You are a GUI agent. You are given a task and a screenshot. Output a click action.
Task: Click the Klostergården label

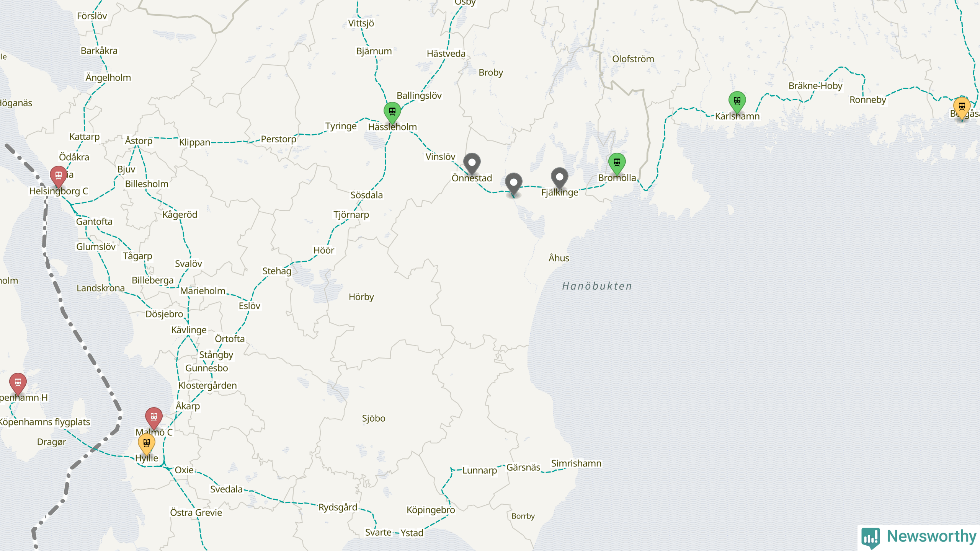pos(207,386)
